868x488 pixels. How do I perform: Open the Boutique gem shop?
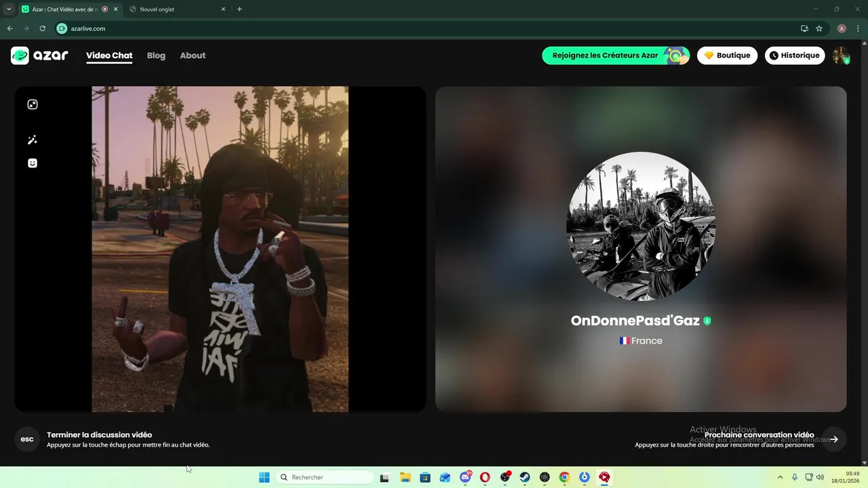coord(727,56)
